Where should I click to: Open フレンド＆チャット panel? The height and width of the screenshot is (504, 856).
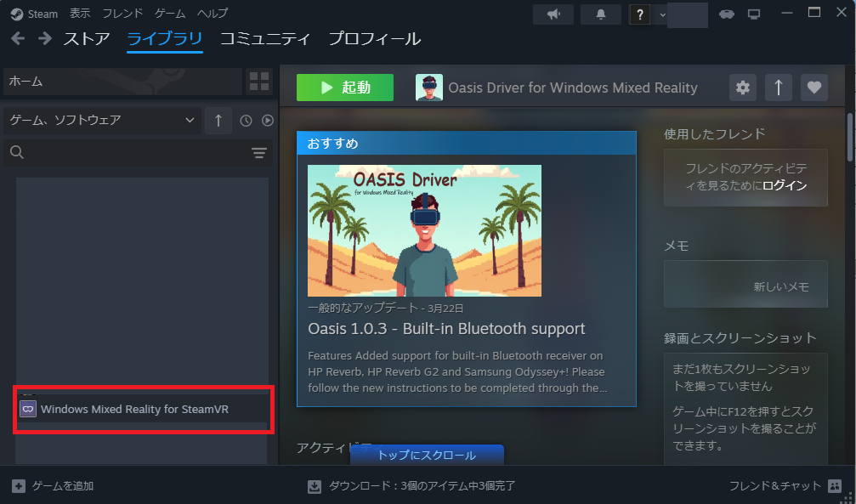pos(785,485)
